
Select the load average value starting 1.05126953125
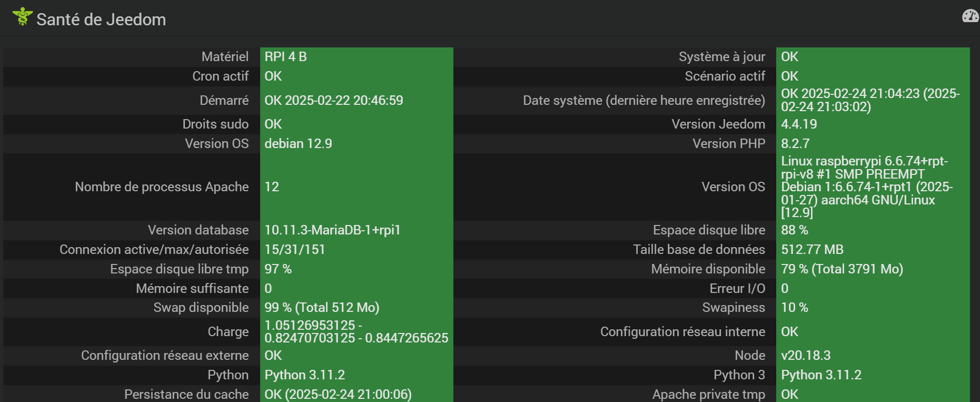coord(357,331)
